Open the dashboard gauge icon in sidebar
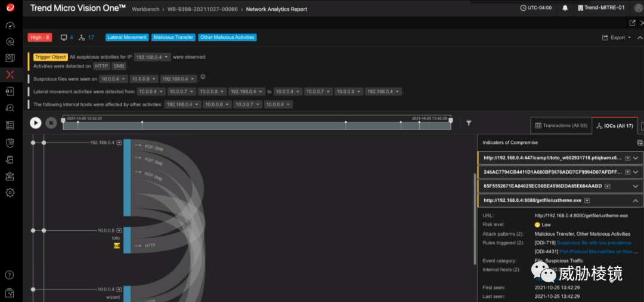The width and height of the screenshot is (644, 302). 10,26
